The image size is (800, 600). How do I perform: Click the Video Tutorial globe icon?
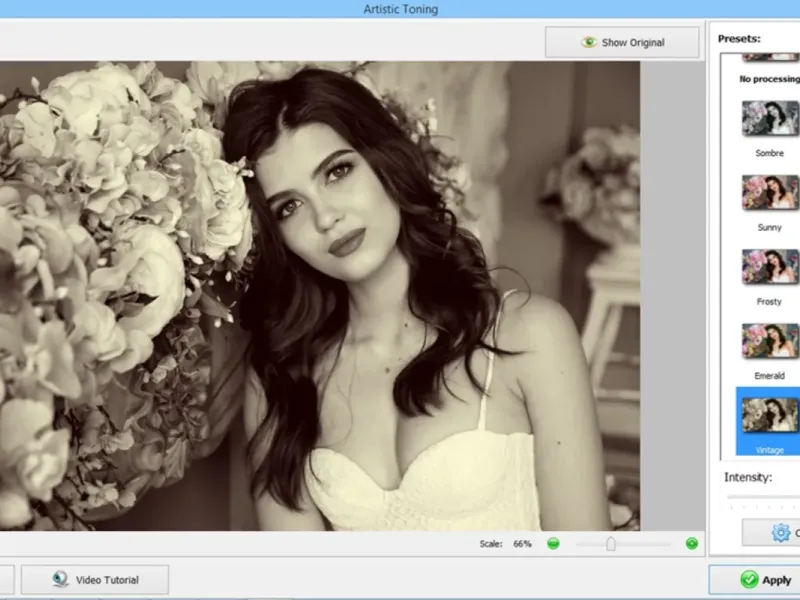(x=61, y=580)
